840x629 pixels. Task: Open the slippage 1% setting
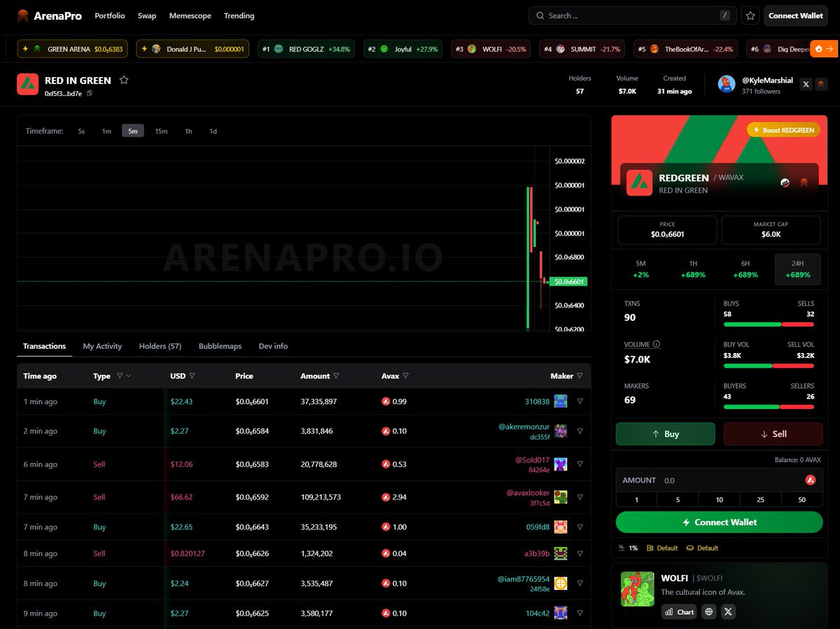click(x=629, y=548)
